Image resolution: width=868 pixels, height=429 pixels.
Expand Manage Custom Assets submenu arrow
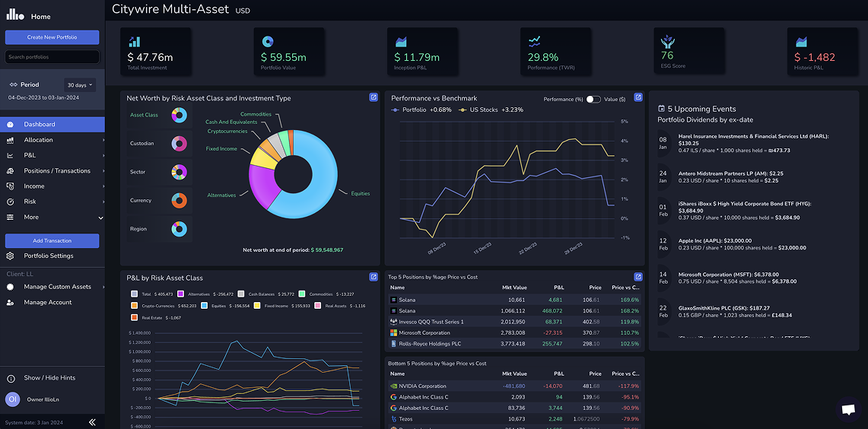tap(103, 287)
